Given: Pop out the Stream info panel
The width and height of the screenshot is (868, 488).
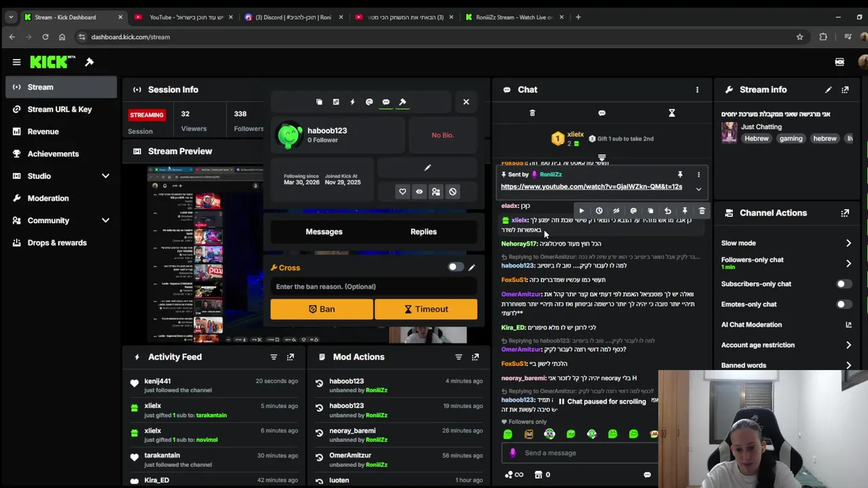Looking at the screenshot, I should pyautogui.click(x=845, y=89).
